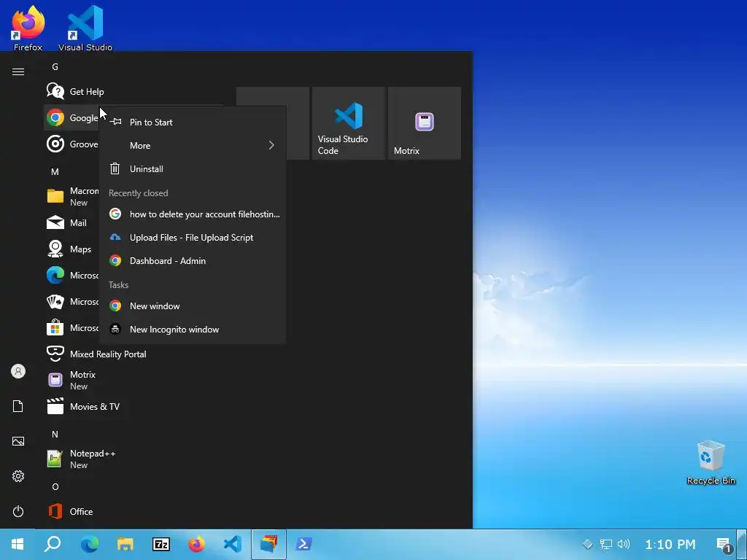Open the Visual Studio Code tile
This screenshot has height=560, width=747.
[x=349, y=122]
